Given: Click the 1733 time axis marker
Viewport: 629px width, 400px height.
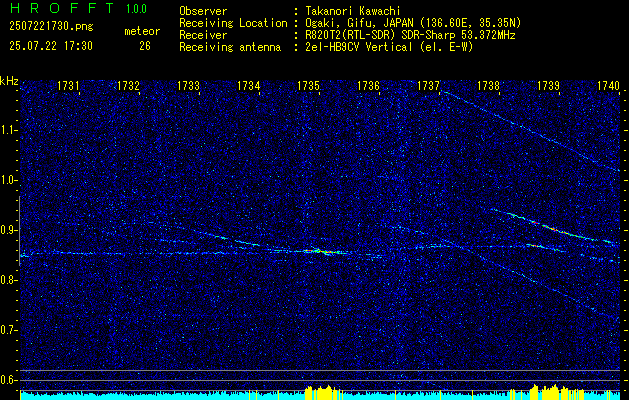Looking at the screenshot, I should click(188, 85).
